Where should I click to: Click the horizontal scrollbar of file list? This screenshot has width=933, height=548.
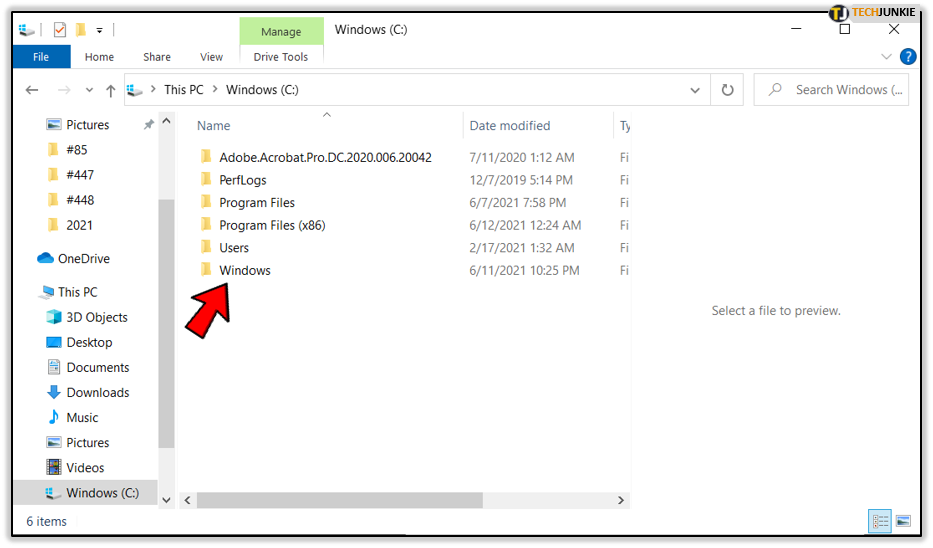coord(340,500)
